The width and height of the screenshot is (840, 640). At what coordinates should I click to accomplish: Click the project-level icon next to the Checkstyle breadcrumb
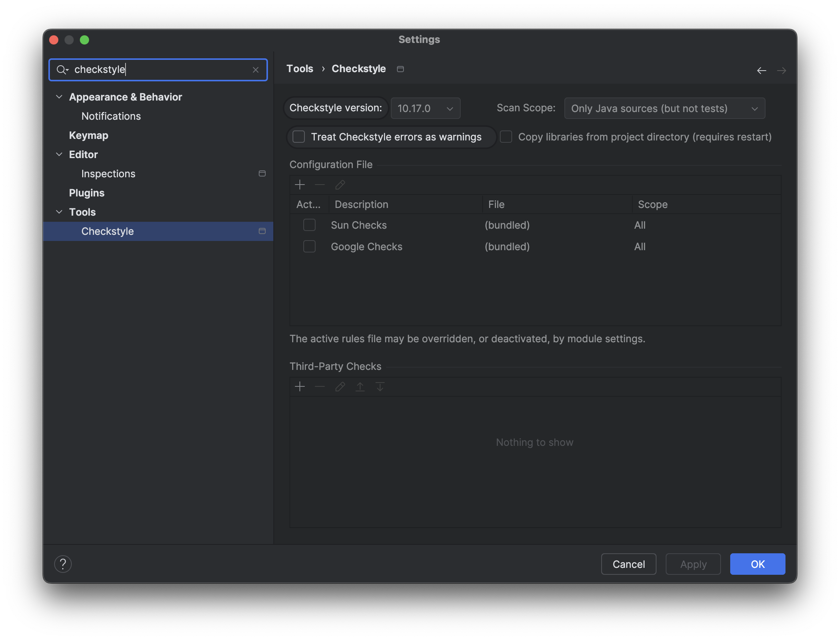pyautogui.click(x=400, y=69)
